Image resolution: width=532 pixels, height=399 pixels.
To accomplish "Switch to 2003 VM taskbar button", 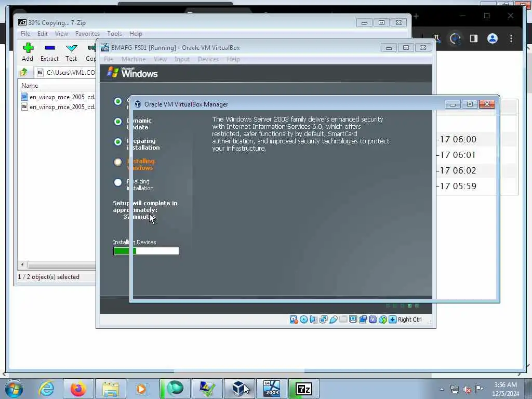I will point(271,389).
